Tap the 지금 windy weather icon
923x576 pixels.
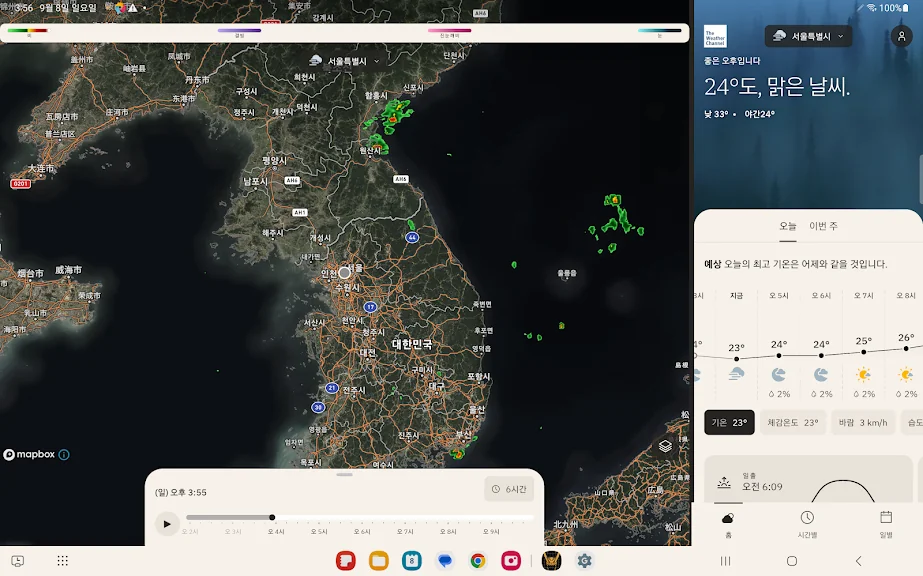(736, 374)
